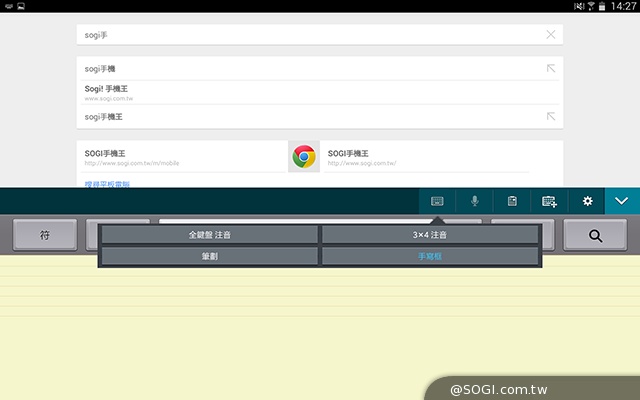Check the battery icon in status bar
The width and height of the screenshot is (640, 400).
pos(602,6)
